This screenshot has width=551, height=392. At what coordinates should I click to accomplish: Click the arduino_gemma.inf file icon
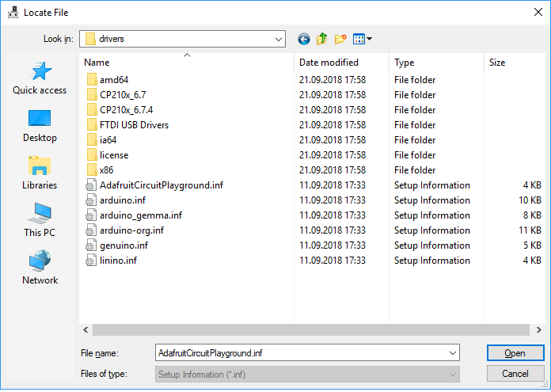pyautogui.click(x=91, y=215)
